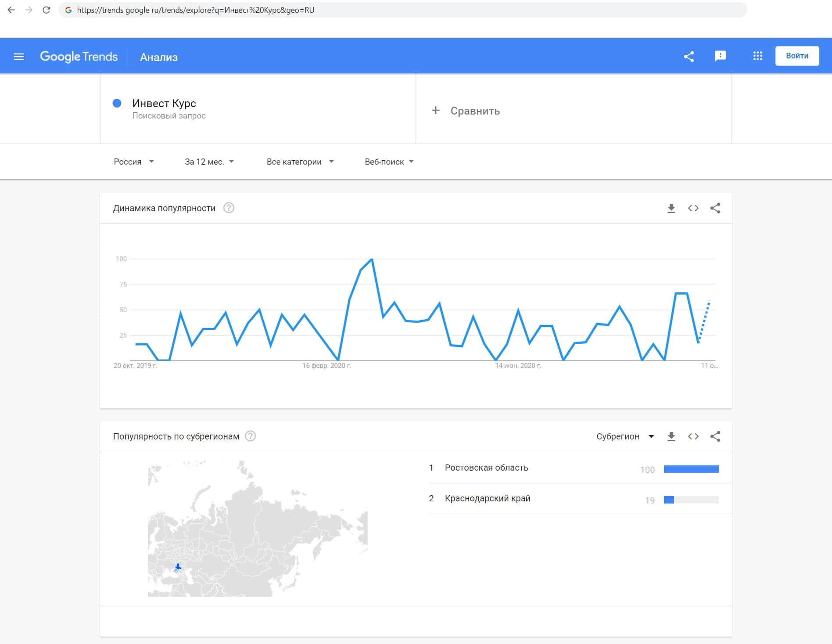Open the hamburger main menu

(x=19, y=57)
